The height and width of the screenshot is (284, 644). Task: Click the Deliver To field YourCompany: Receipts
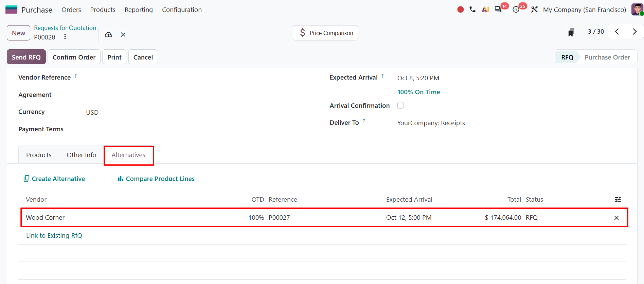tap(431, 123)
